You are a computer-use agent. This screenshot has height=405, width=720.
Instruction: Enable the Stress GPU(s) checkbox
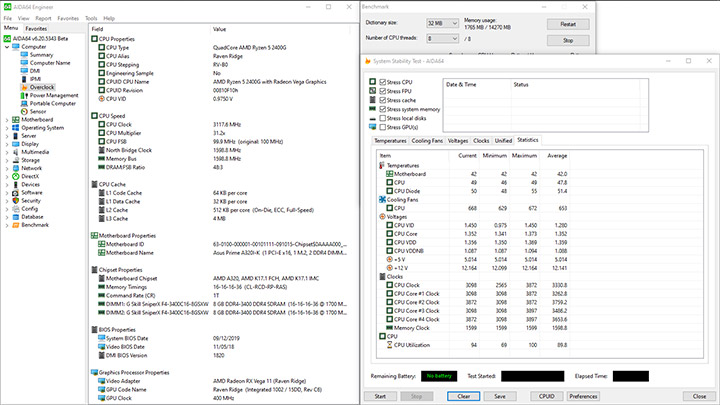click(x=382, y=127)
